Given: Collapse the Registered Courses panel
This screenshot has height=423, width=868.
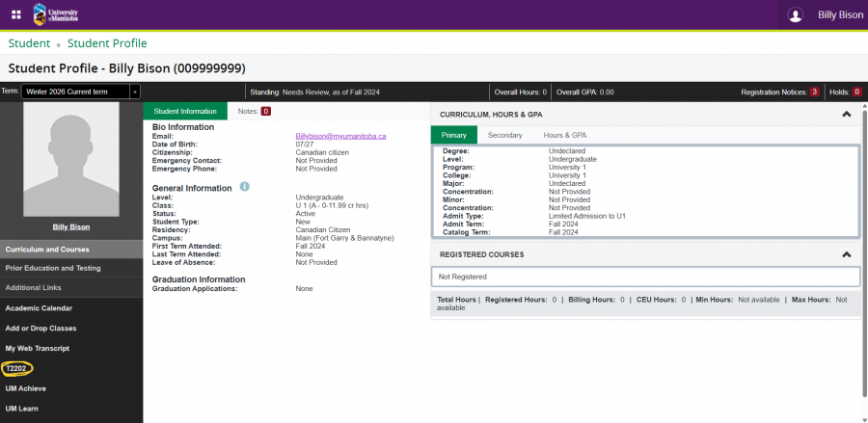Looking at the screenshot, I should click(846, 254).
